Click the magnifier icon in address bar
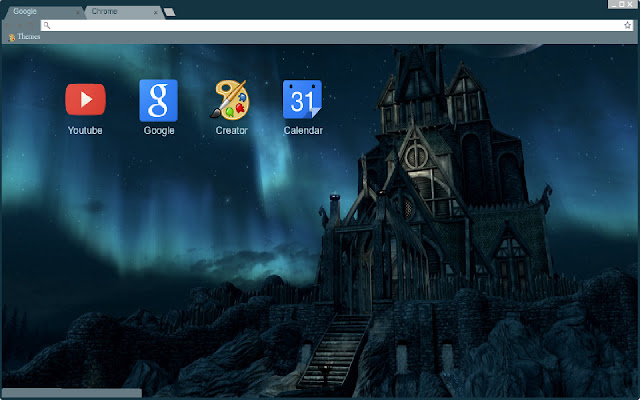Image resolution: width=640 pixels, height=400 pixels. (47, 26)
